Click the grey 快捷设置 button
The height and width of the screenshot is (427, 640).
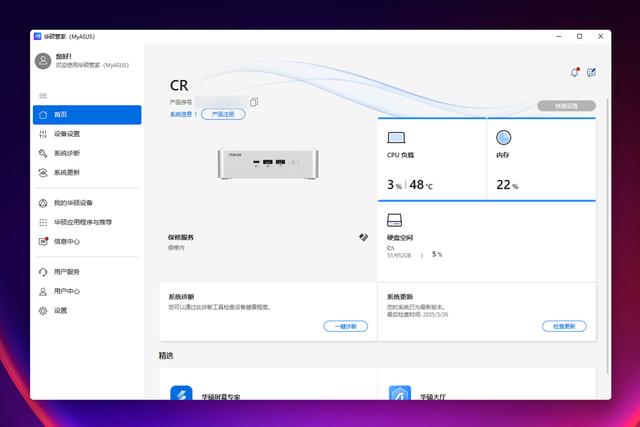click(567, 106)
